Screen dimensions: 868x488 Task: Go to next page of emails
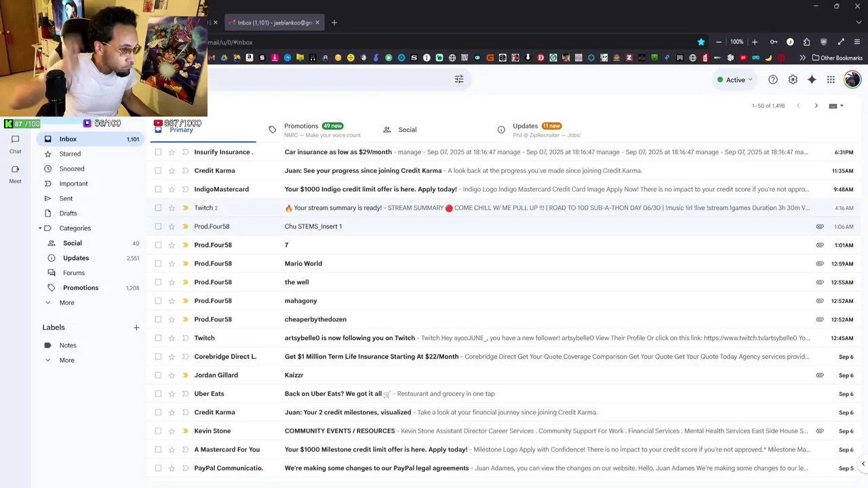(x=816, y=106)
